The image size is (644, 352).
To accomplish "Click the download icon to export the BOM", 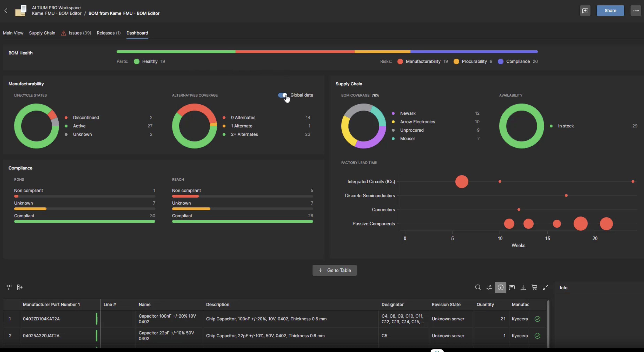I will point(523,287).
